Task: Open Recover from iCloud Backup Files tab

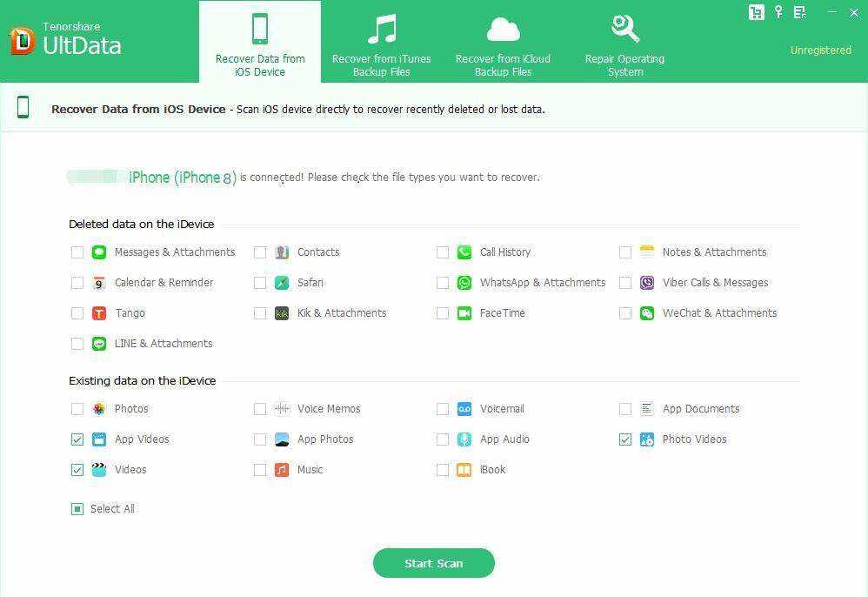Action: pyautogui.click(x=504, y=42)
